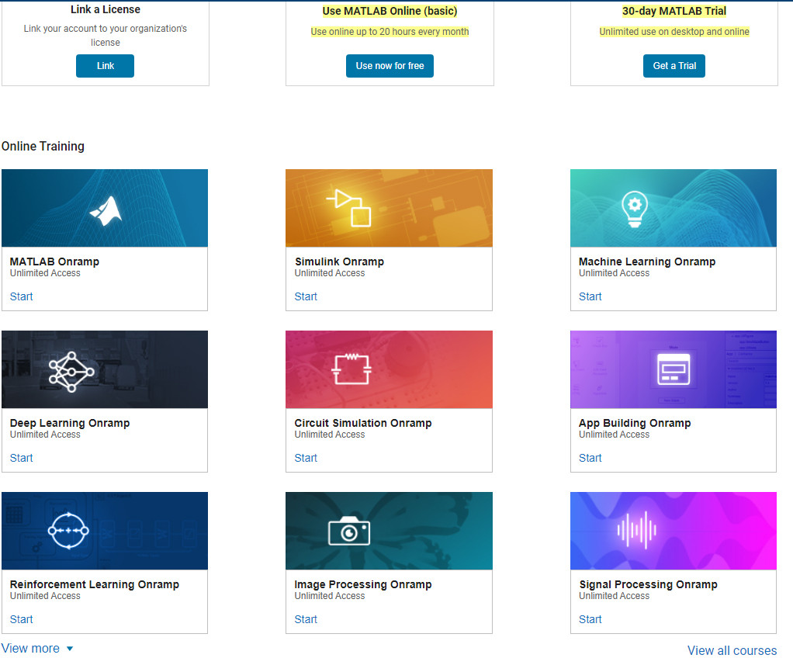Start the Circuit Simulation Onramp course
Image resolution: width=793 pixels, height=672 pixels.
306,458
